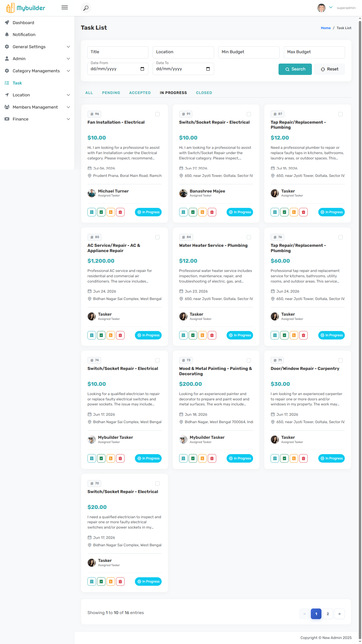
Task: Click the Date From calendar picker icon
Action: tap(142, 69)
